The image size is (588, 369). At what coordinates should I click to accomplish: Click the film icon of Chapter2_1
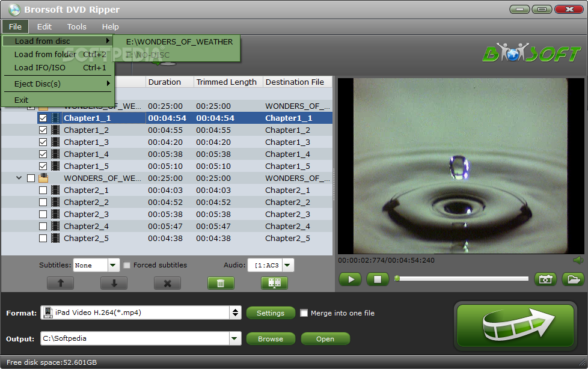(x=55, y=190)
